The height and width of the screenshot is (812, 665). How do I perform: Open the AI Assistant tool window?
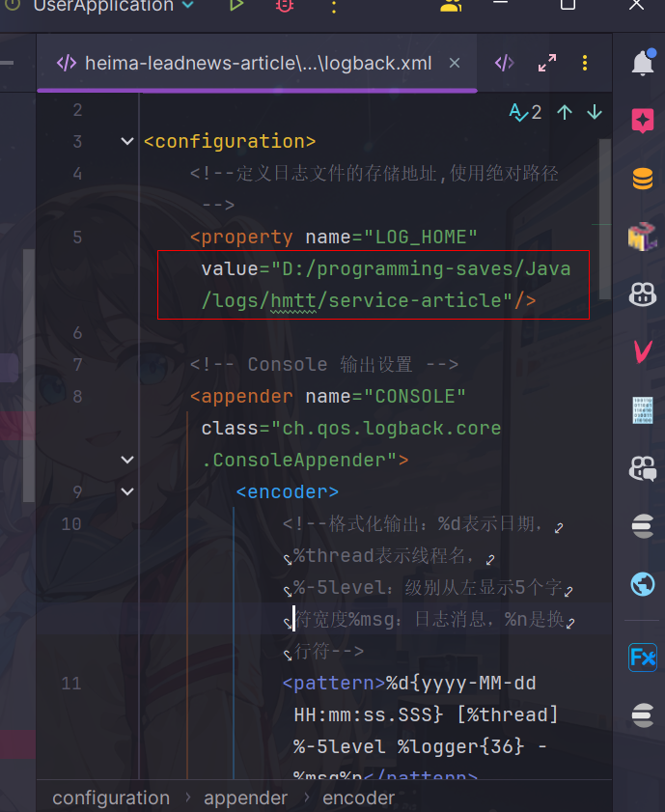tap(643, 122)
